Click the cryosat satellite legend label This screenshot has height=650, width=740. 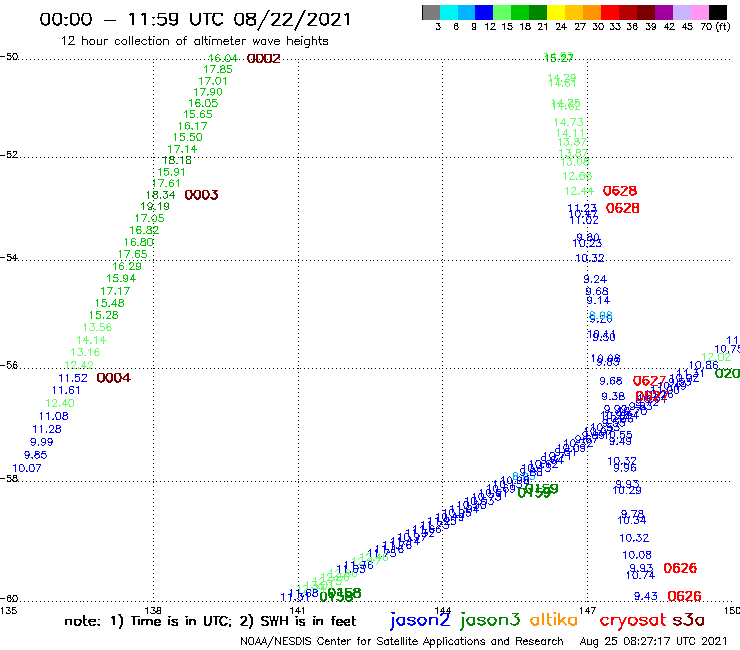[632, 621]
